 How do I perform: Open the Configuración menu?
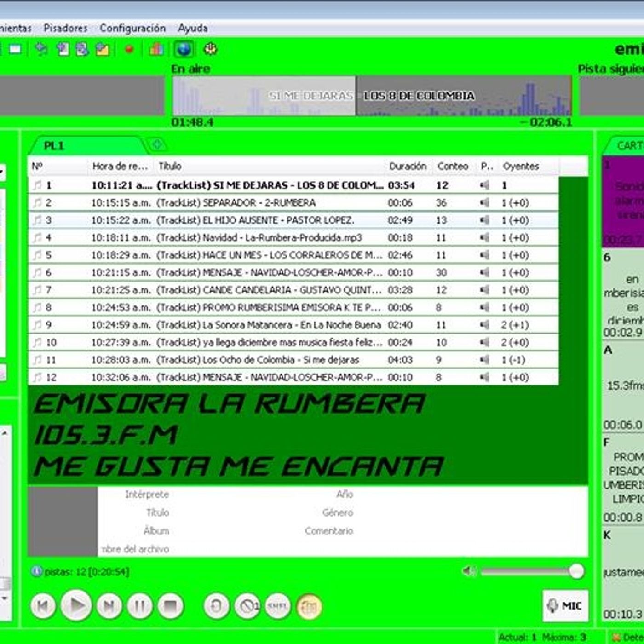coord(132,28)
